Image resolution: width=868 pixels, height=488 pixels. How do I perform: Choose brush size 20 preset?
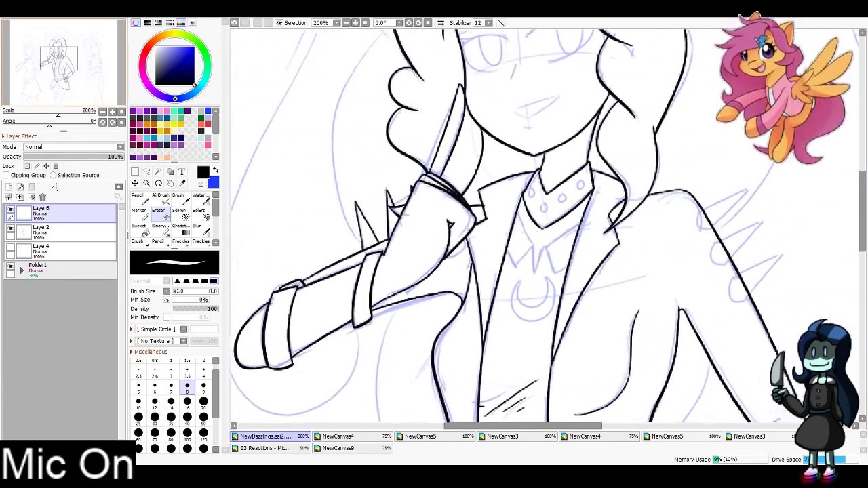point(203,401)
